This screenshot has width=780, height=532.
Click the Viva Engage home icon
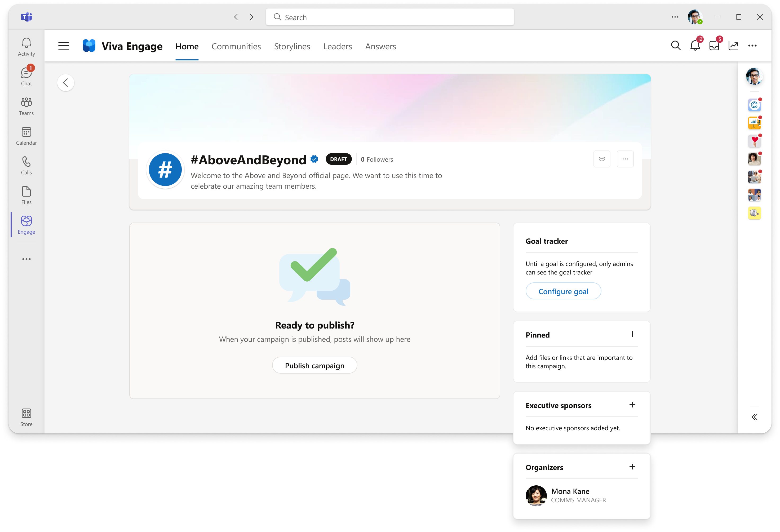pos(89,46)
